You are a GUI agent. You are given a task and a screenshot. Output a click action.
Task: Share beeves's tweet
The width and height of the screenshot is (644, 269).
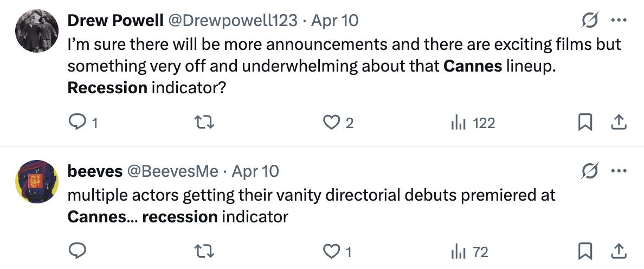(619, 251)
